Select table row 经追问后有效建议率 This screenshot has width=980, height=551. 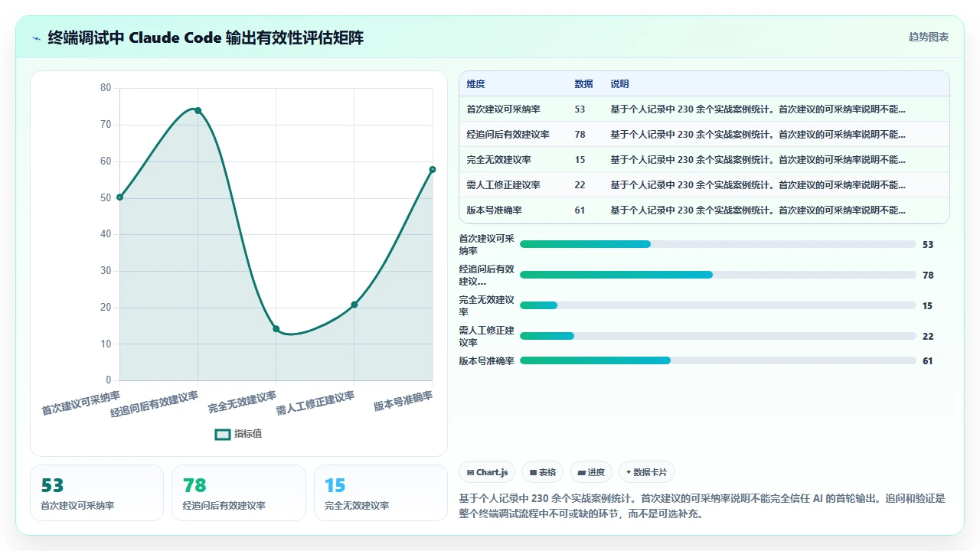coord(704,135)
